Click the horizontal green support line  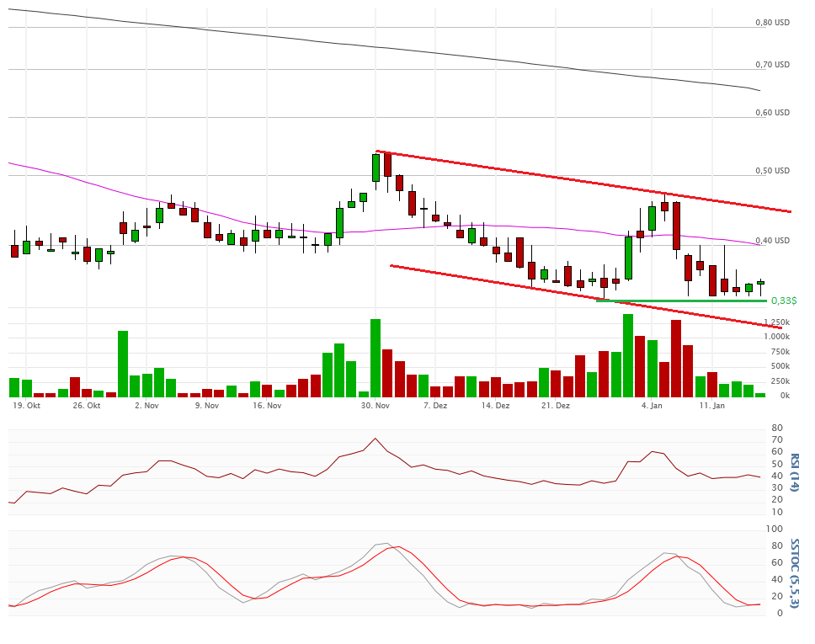click(674, 301)
